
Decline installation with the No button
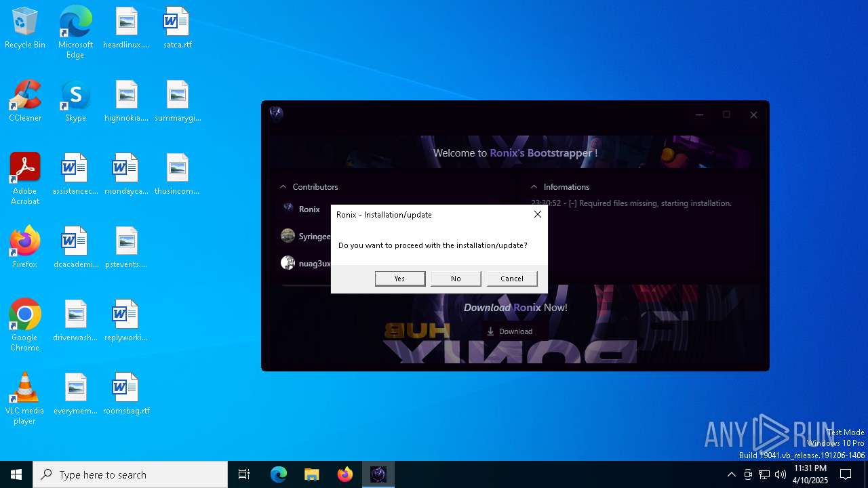coord(456,279)
